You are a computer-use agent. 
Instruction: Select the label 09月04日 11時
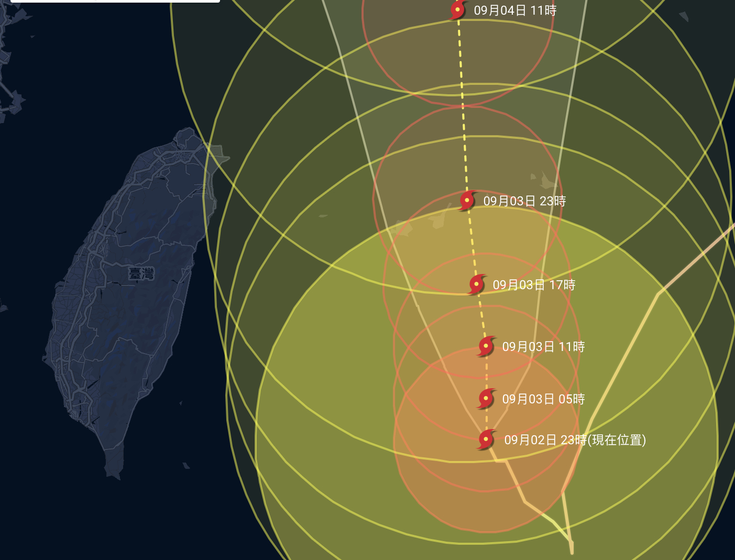pos(515,10)
